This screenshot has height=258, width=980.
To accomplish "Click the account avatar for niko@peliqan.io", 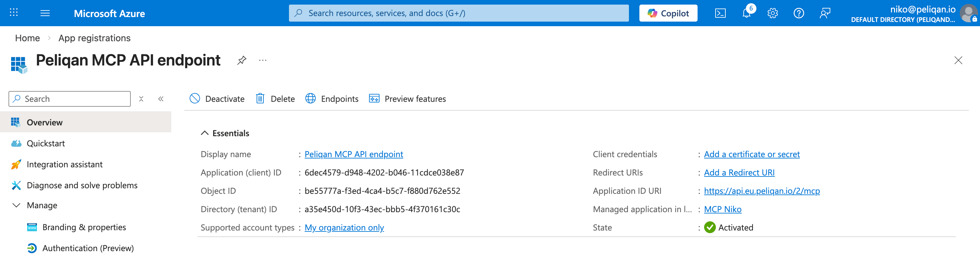I will (x=968, y=13).
